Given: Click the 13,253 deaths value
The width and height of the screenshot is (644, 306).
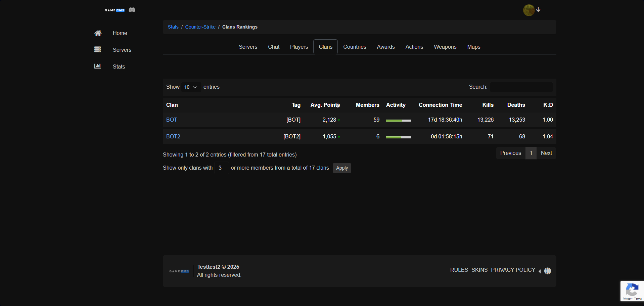Looking at the screenshot, I should click(517, 120).
